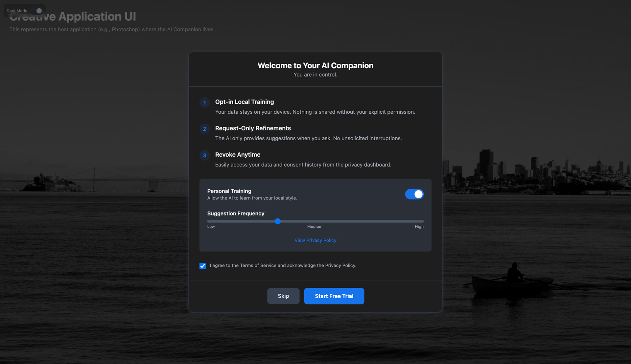Click the Opt-in Local Training heading
This screenshot has width=631, height=364.
click(x=244, y=102)
